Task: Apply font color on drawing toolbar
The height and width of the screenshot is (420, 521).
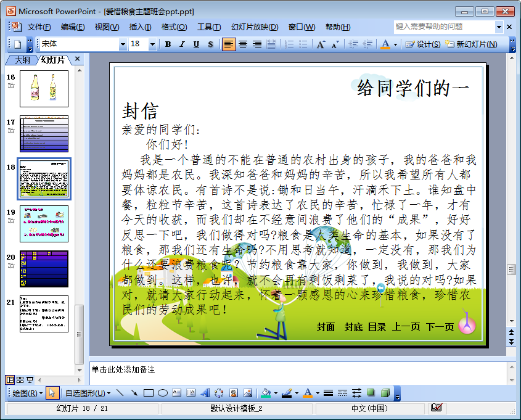Action: click(x=308, y=393)
